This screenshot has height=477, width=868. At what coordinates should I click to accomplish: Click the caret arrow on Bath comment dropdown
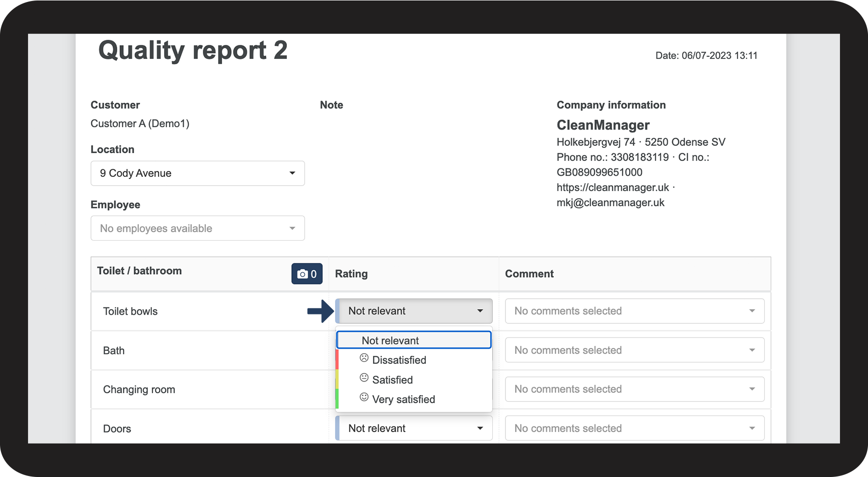[x=752, y=350]
